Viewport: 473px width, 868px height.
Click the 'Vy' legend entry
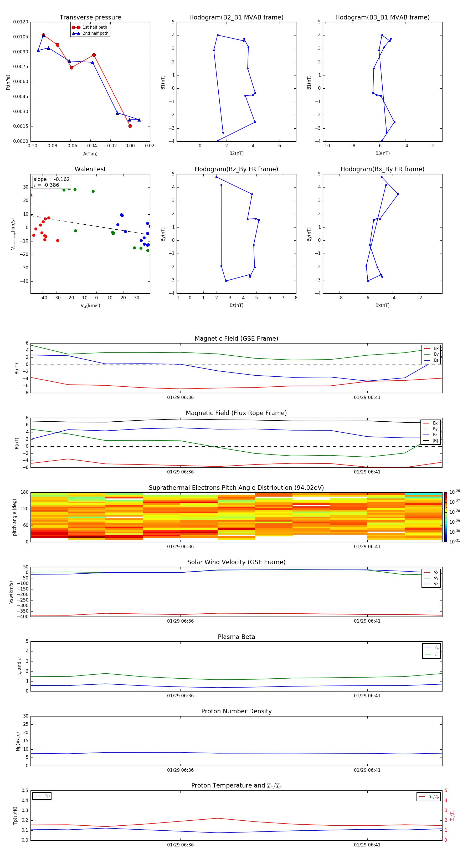click(x=431, y=578)
